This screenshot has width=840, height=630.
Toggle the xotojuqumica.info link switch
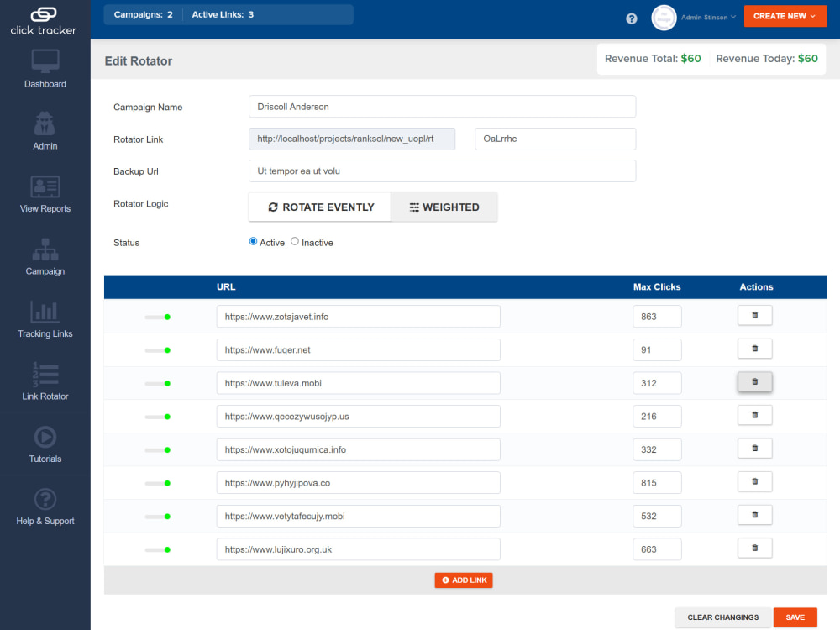[158, 450]
